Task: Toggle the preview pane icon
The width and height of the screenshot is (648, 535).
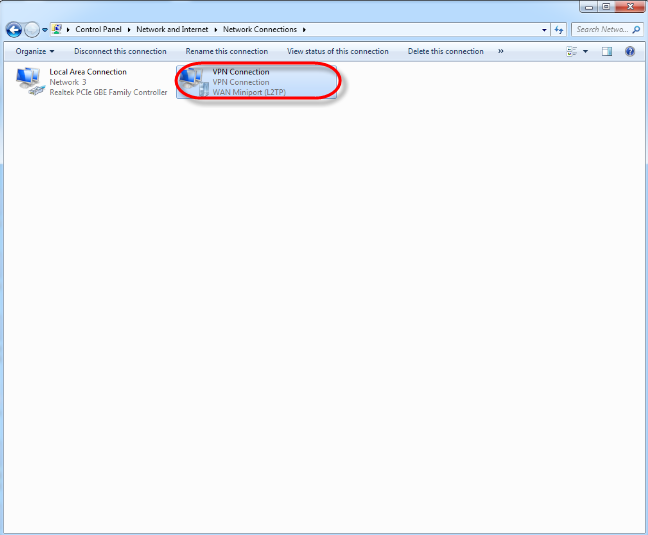Action: pos(607,52)
